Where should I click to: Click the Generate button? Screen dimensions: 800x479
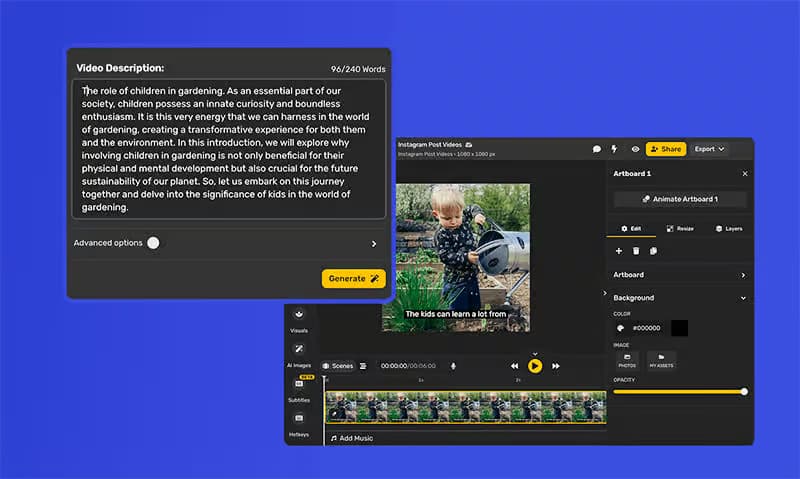[x=353, y=279]
